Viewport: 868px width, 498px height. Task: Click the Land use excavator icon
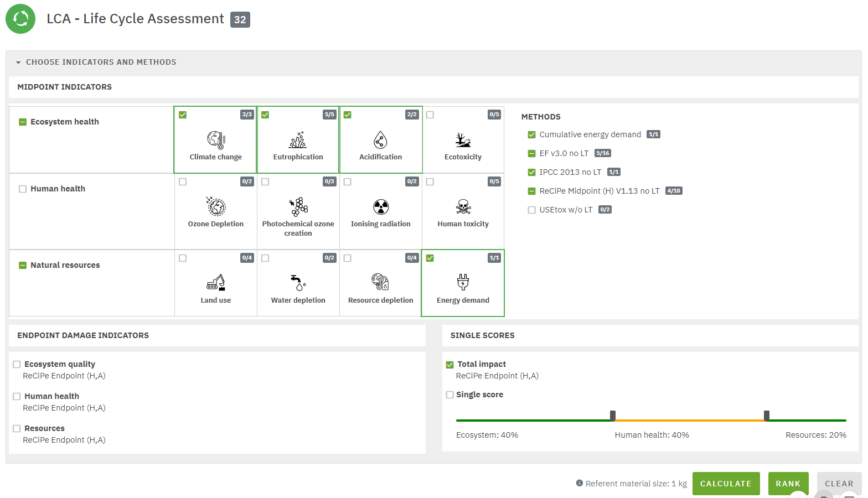215,283
